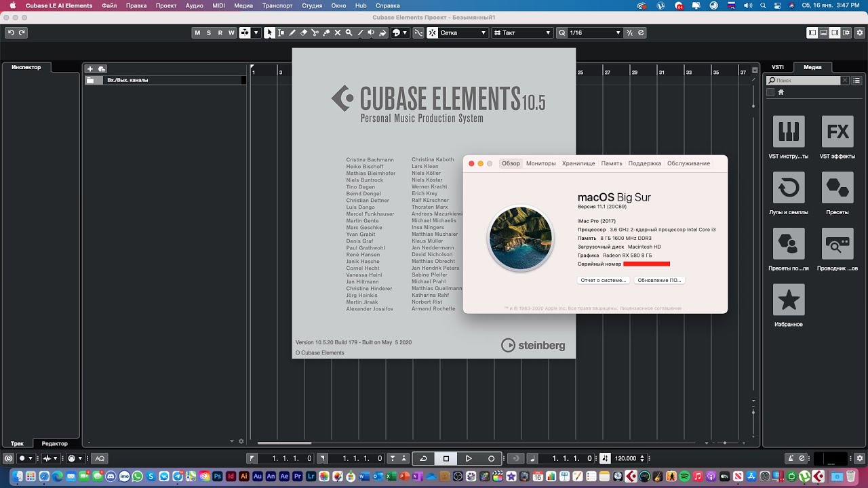
Task: Select the Zoom magnifier tool
Action: 349,33
